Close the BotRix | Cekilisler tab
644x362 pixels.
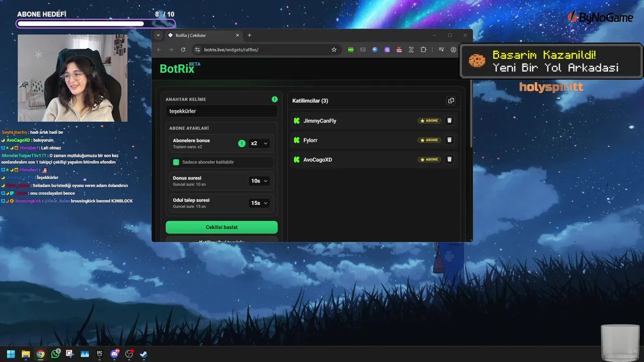[x=237, y=35]
